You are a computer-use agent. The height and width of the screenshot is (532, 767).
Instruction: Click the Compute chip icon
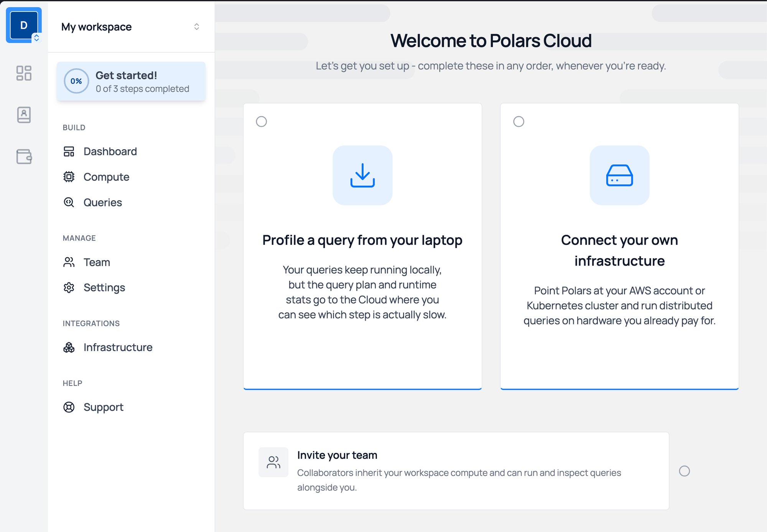(x=69, y=177)
